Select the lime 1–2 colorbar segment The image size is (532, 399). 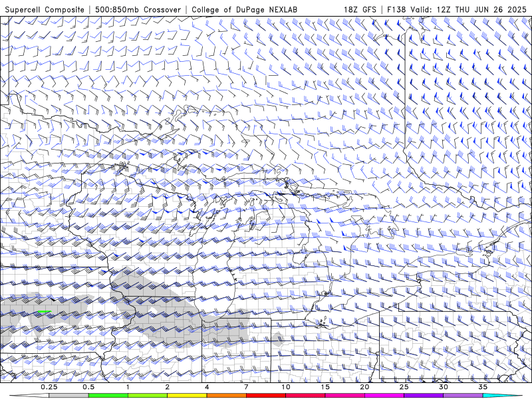tap(147, 396)
